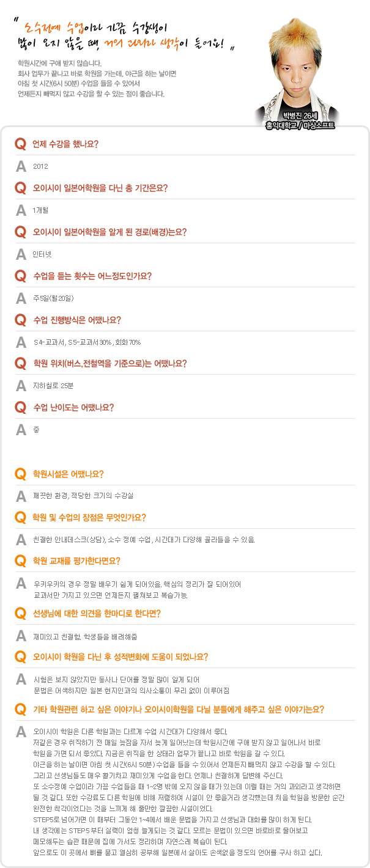Viewport: 370px width, 868px height.
Task: Click the question 선생님에 대한 의견을 한마디로 한다면
Action: 97,614
